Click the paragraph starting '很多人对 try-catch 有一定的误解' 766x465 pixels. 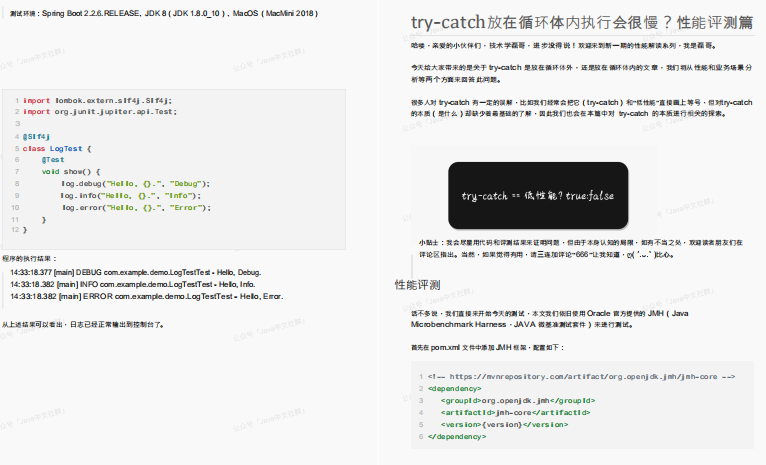[581, 108]
